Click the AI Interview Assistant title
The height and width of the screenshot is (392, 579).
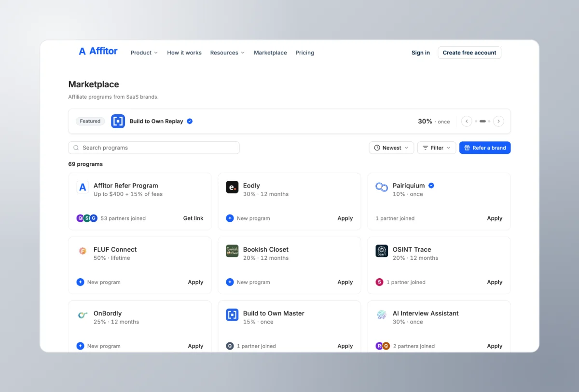[426, 313]
